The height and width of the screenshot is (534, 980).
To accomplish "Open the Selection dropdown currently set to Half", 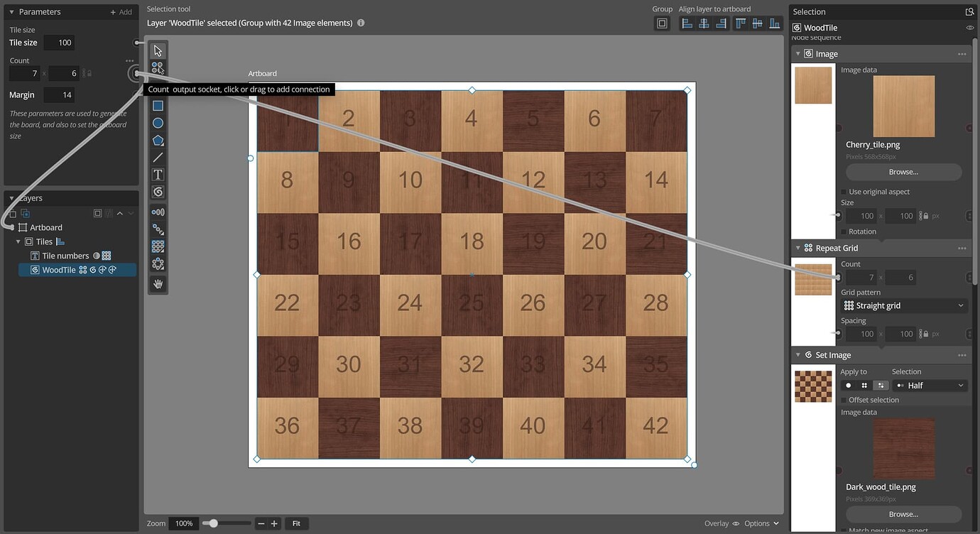I will (930, 385).
